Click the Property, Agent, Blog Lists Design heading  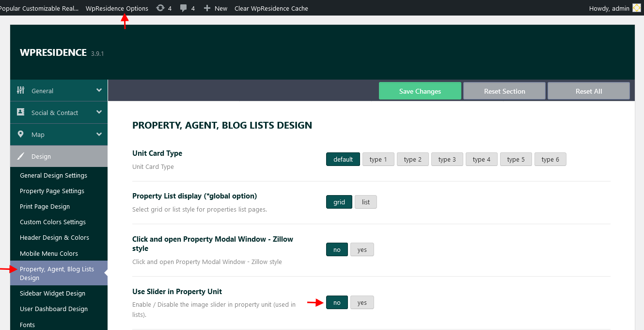[x=222, y=125]
